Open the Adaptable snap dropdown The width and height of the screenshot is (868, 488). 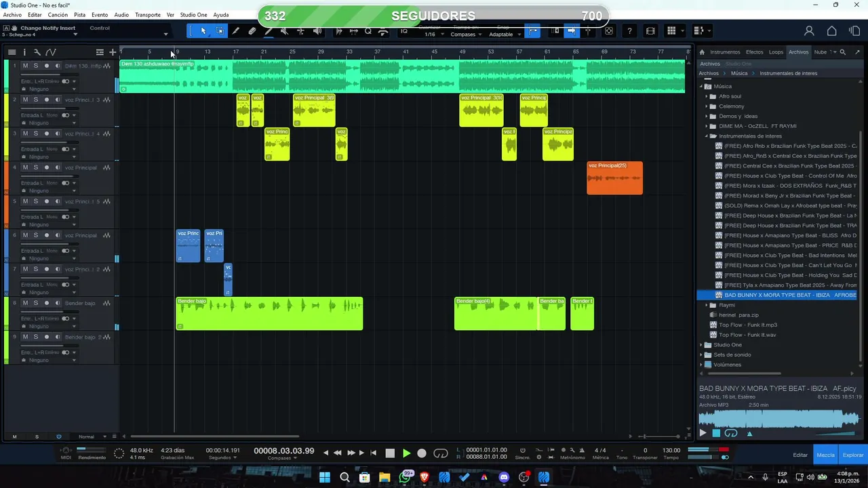pos(504,34)
